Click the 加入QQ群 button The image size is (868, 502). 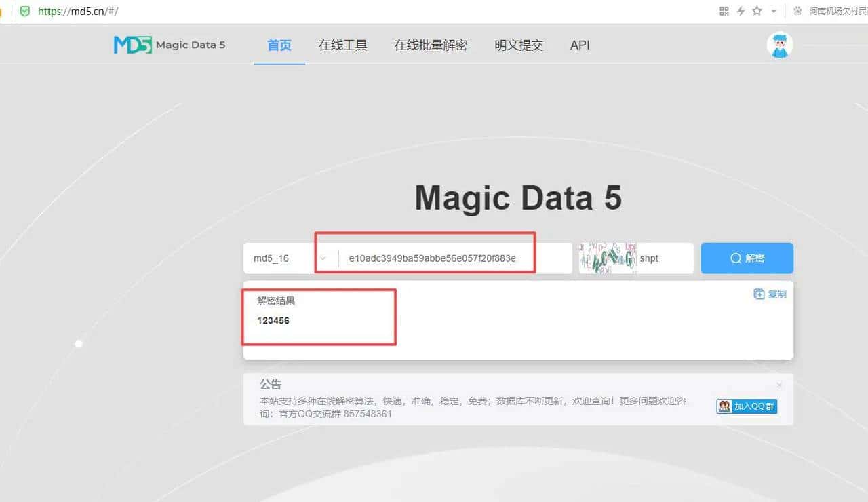tap(746, 406)
